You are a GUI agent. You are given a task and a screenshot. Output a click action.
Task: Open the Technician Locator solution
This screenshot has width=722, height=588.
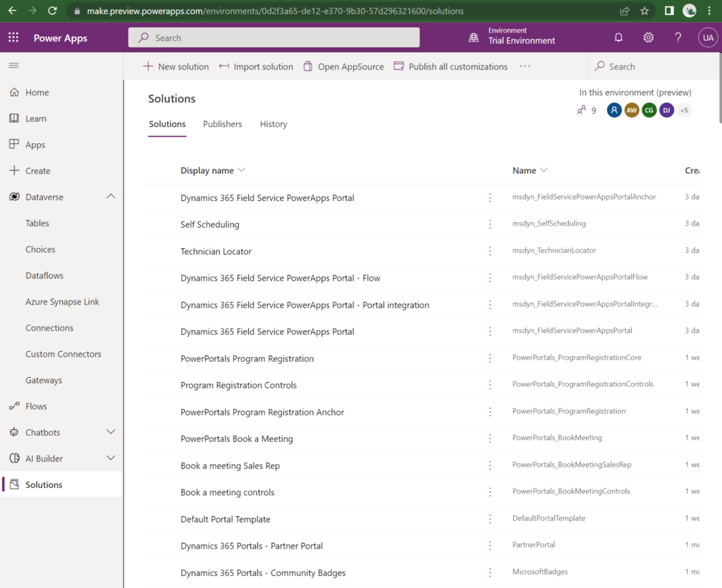point(216,252)
